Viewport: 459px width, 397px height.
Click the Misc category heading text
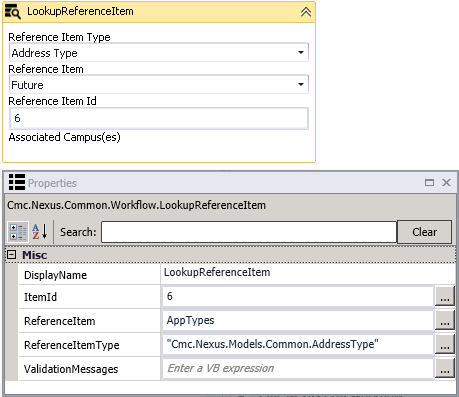pyautogui.click(x=34, y=255)
